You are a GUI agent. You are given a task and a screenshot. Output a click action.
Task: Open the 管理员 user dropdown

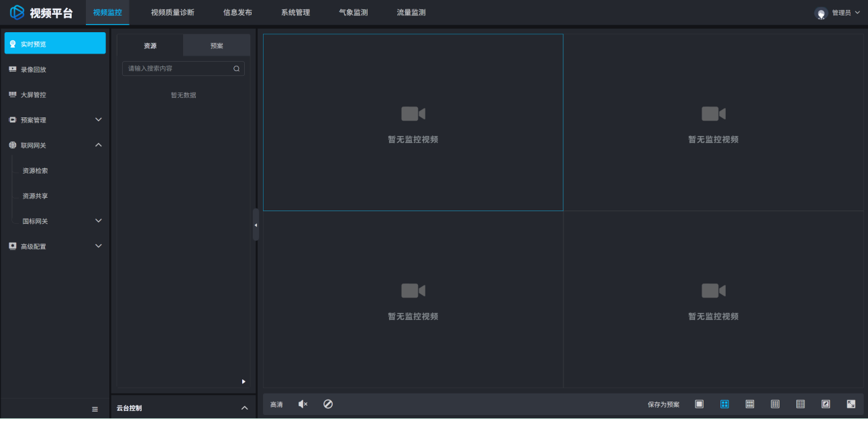(x=837, y=13)
